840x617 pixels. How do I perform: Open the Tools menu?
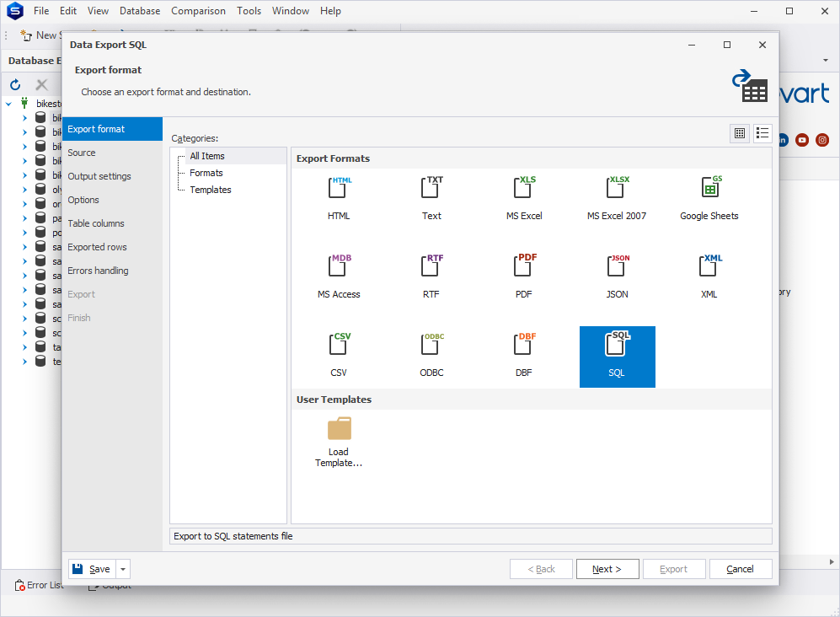(x=249, y=11)
